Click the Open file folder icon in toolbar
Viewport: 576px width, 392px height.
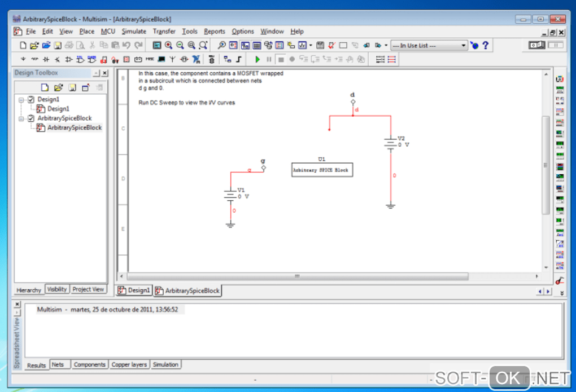point(34,46)
